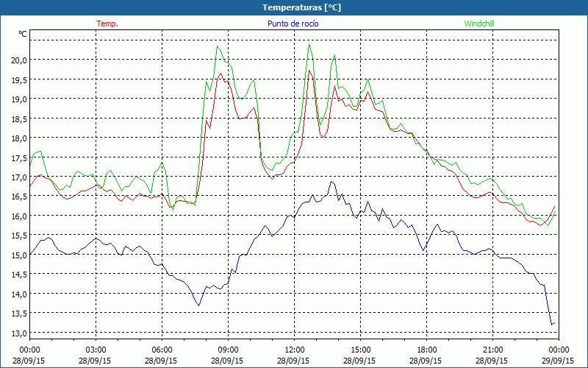Click the 28/09/15 date under 03:00
This screenshot has width=588, height=368.
[96, 361]
